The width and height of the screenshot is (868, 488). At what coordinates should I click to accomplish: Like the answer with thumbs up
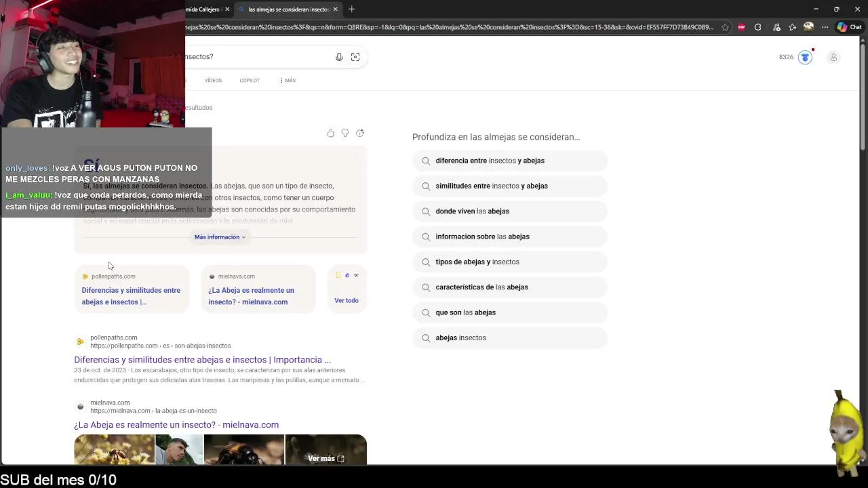pyautogui.click(x=330, y=133)
